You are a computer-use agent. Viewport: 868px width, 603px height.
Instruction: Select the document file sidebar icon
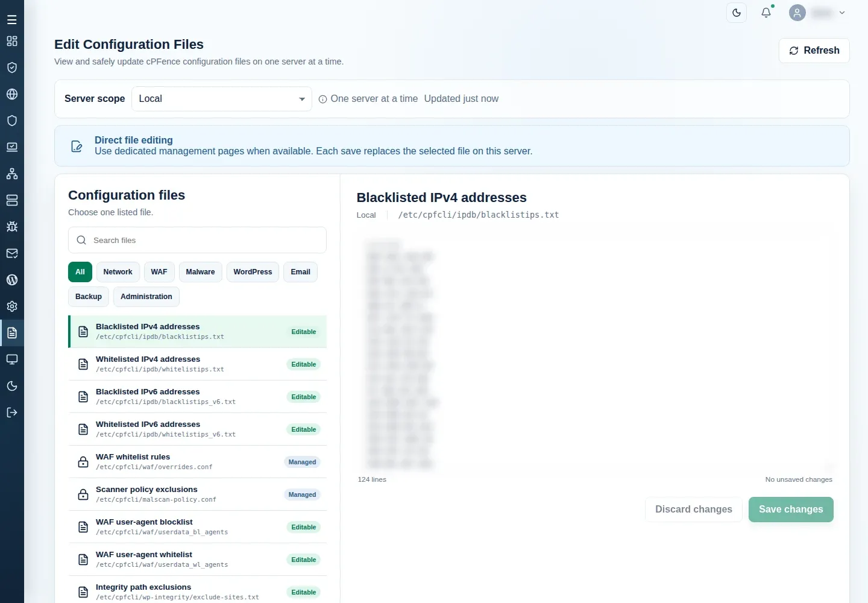tap(11, 333)
